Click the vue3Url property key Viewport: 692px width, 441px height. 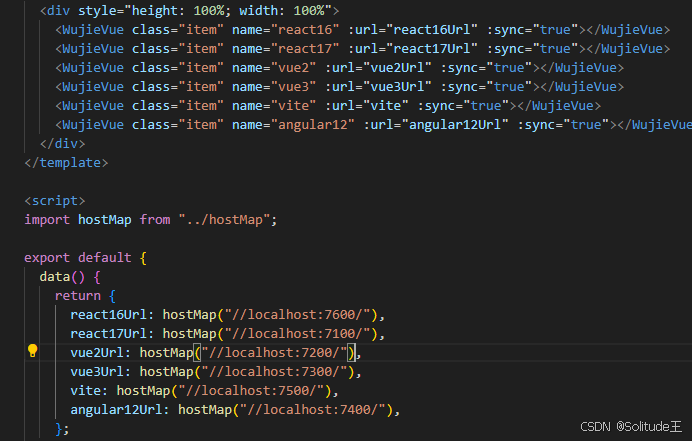97,371
